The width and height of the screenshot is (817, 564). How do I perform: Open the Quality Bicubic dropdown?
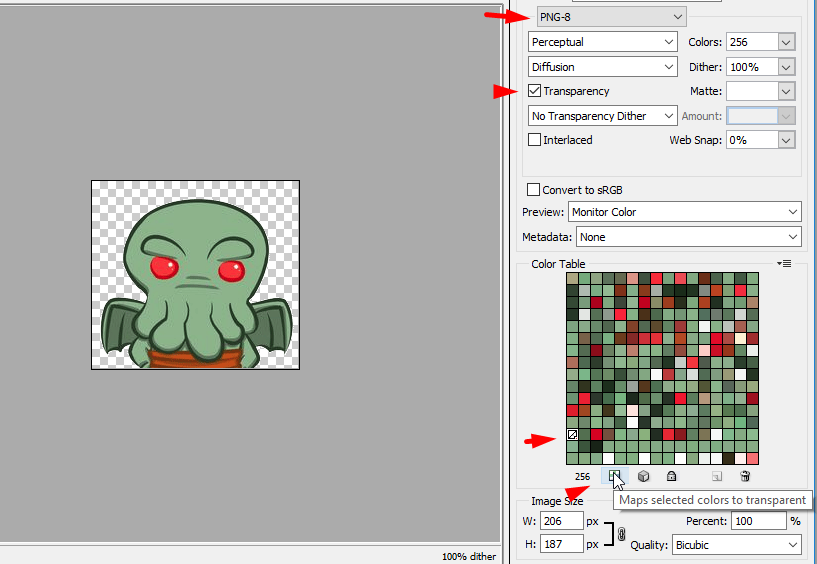pos(737,545)
